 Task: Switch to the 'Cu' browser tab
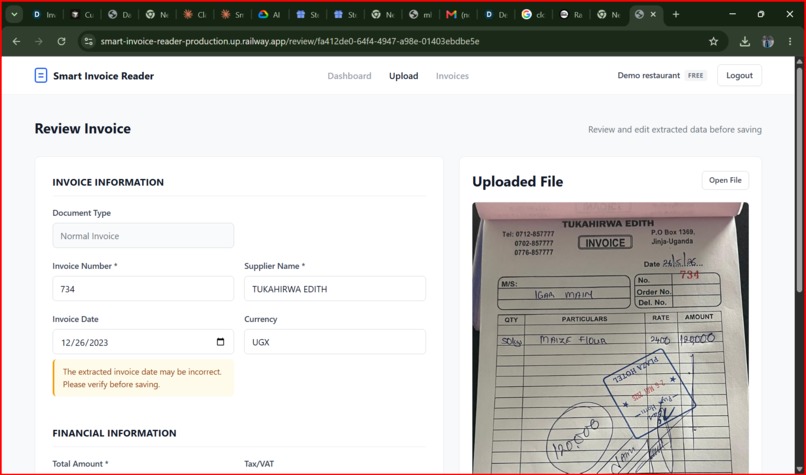coord(82,14)
